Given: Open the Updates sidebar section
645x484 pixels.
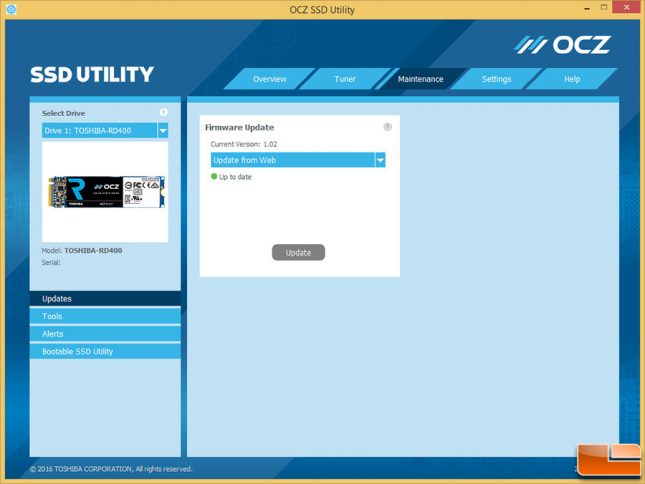Looking at the screenshot, I should [x=105, y=299].
